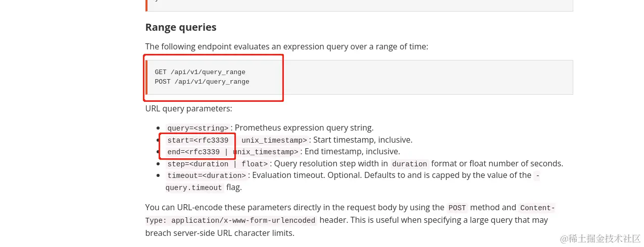
Task: Click "Prometheus expression query string." text
Action: (304, 128)
